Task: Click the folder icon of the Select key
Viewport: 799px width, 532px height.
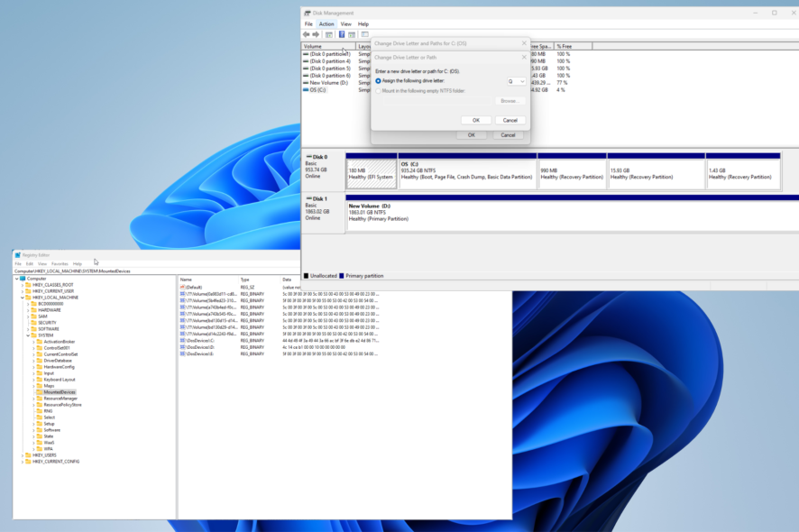Action: pyautogui.click(x=40, y=417)
